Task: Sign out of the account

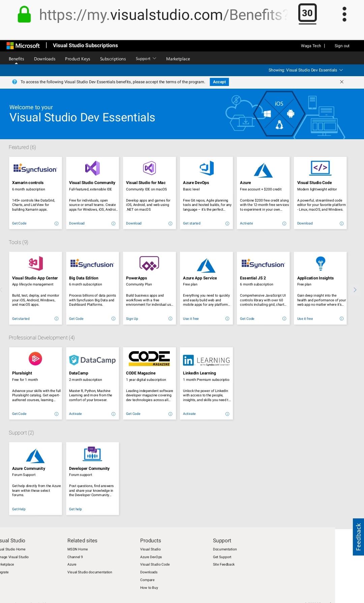Action: point(342,46)
